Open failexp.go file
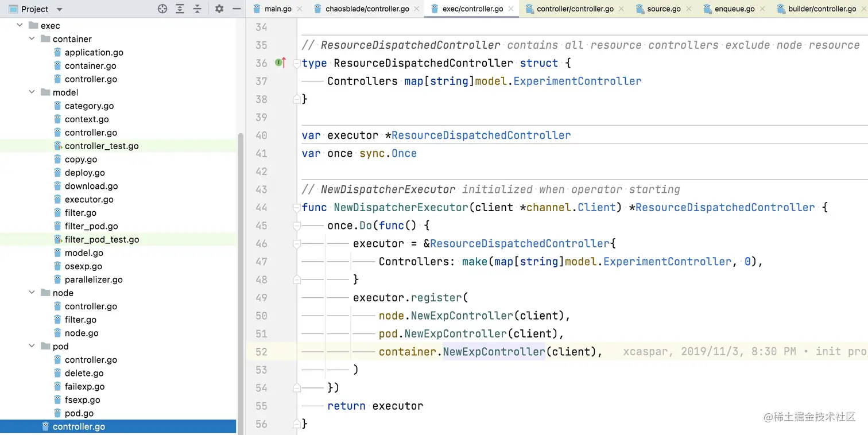 coord(84,386)
